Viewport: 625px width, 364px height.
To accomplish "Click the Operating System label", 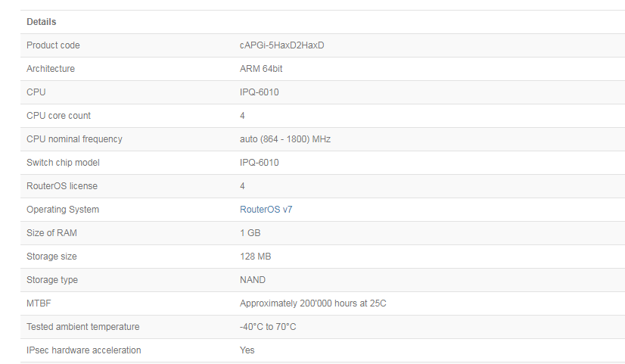I will pyautogui.click(x=63, y=210).
